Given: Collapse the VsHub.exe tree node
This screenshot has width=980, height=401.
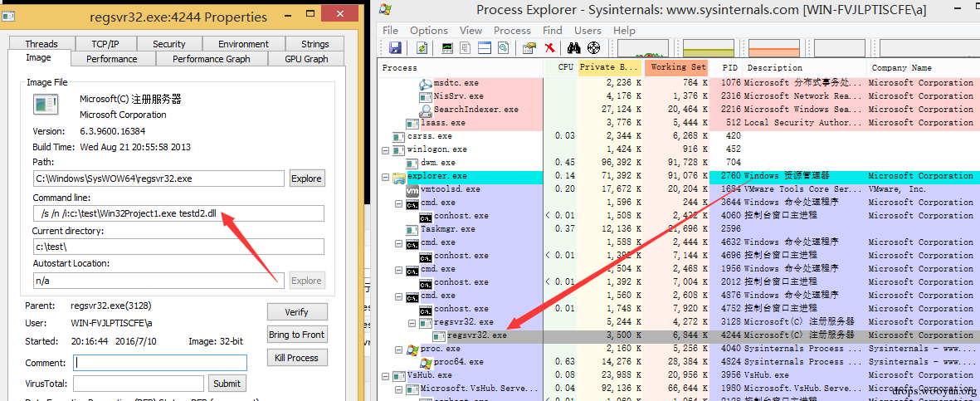Looking at the screenshot, I should pyautogui.click(x=385, y=376).
